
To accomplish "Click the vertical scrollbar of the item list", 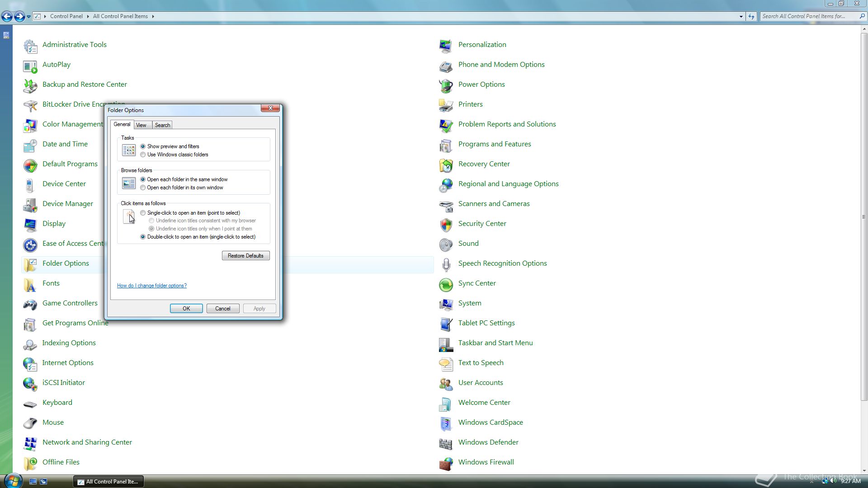I will (x=864, y=217).
